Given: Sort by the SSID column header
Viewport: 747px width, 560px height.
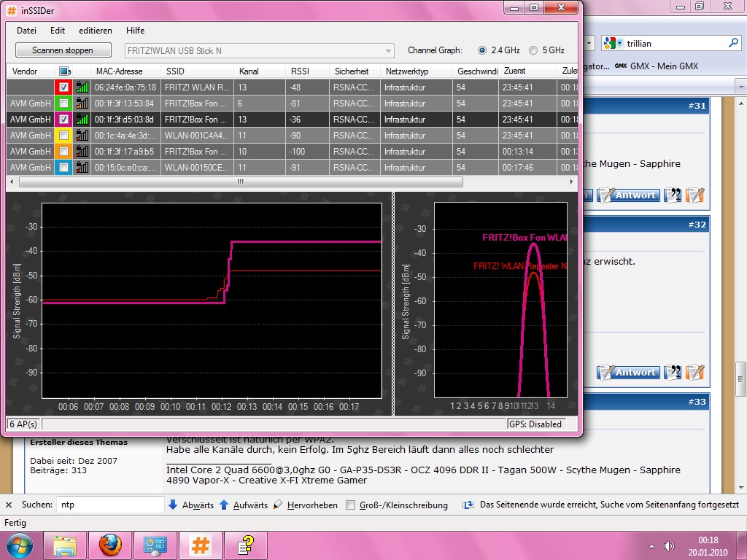Looking at the screenshot, I should 197,71.
